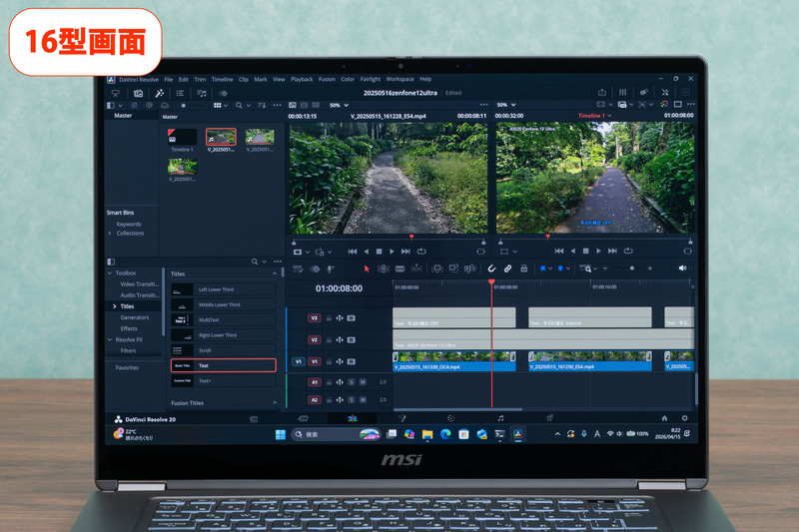Image resolution: width=799 pixels, height=532 pixels.
Task: Stop playback in the timeline viewer
Action: [585, 251]
